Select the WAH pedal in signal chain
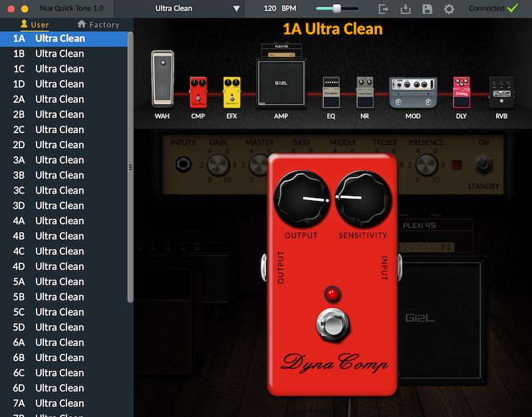 (x=162, y=78)
